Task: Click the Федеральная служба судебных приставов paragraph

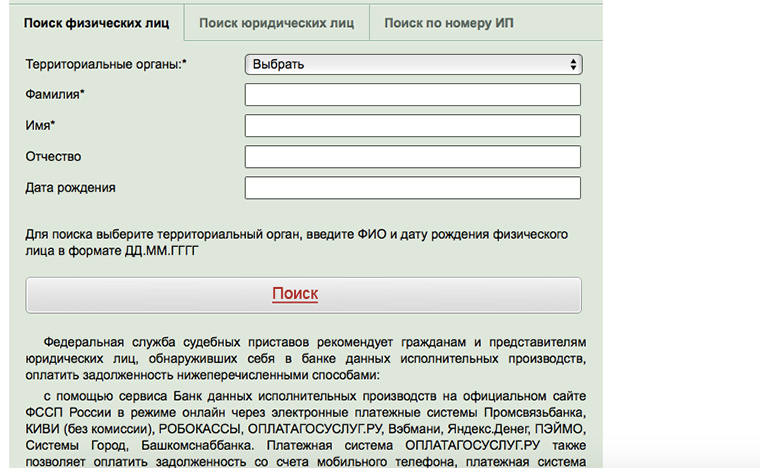Action: (303, 357)
